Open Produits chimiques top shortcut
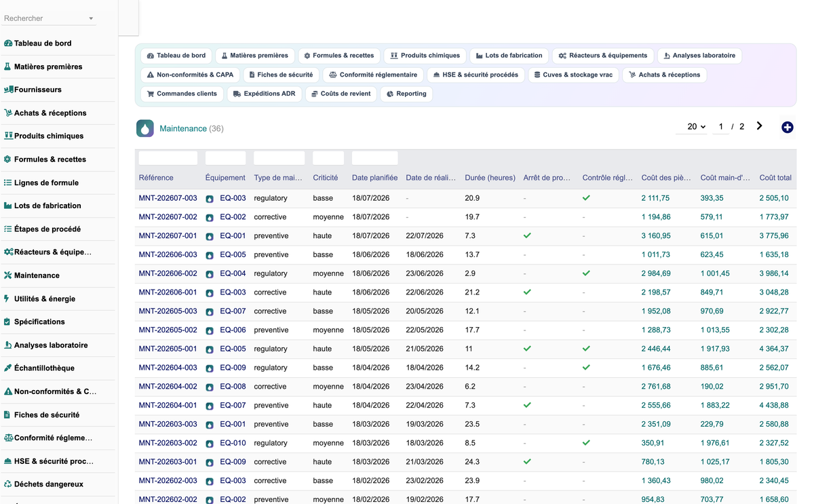Viewport: 814px width, 504px height. [x=425, y=56]
